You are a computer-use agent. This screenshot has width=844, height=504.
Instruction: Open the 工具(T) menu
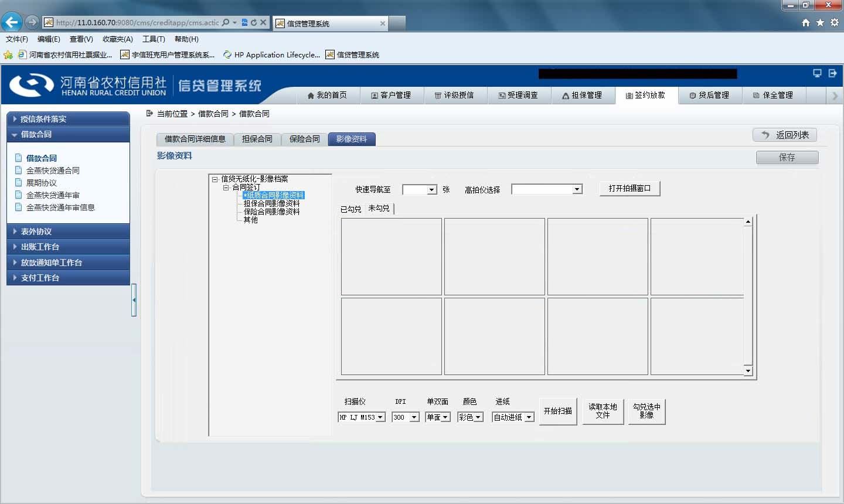[x=154, y=39]
